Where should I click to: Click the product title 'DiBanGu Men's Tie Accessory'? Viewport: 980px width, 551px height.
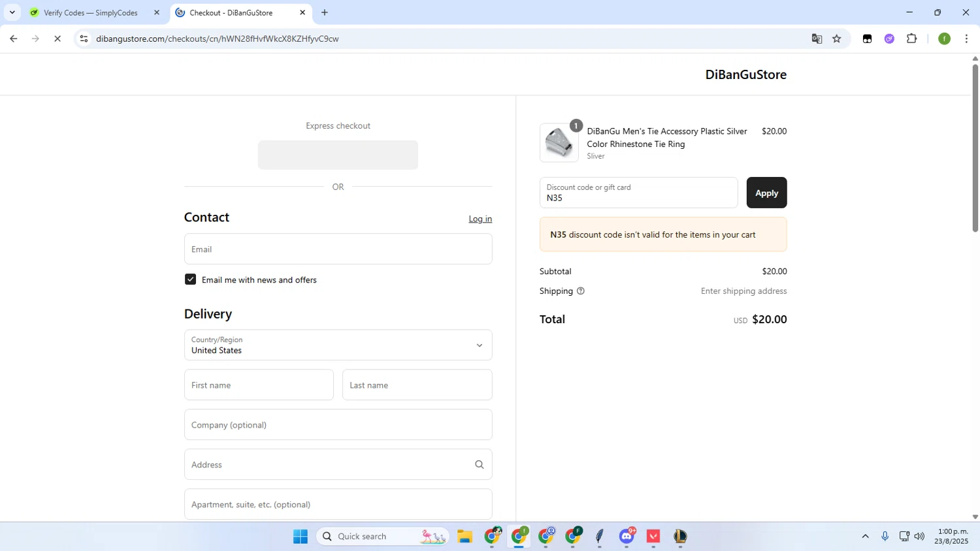(666, 138)
